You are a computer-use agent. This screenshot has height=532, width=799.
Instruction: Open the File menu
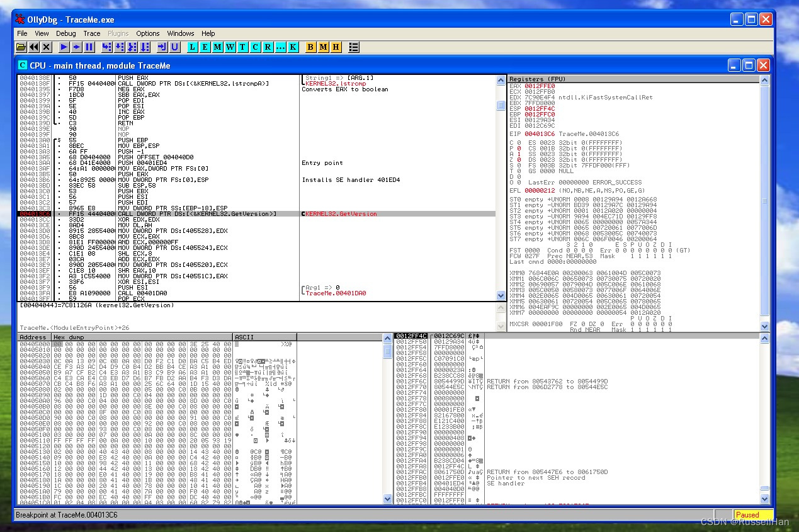tap(22, 33)
